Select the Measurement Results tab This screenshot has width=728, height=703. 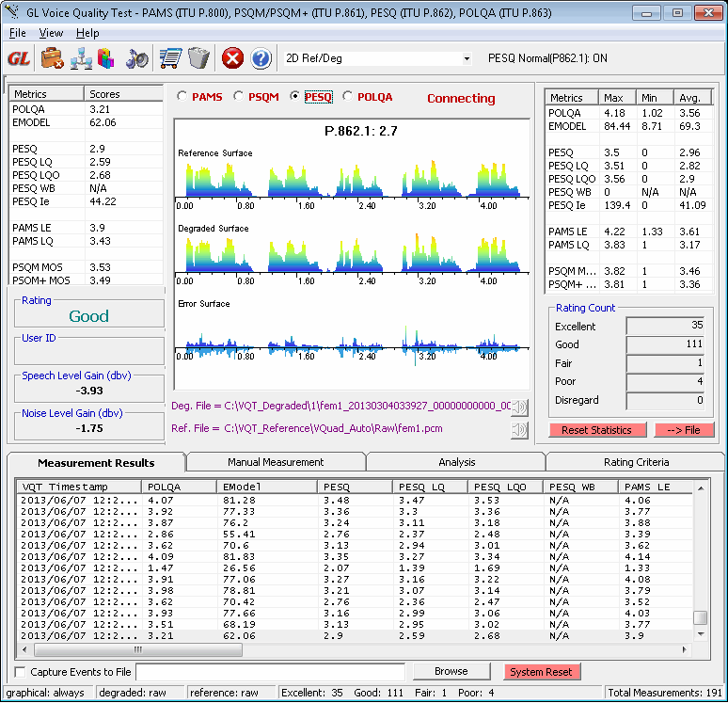click(96, 463)
